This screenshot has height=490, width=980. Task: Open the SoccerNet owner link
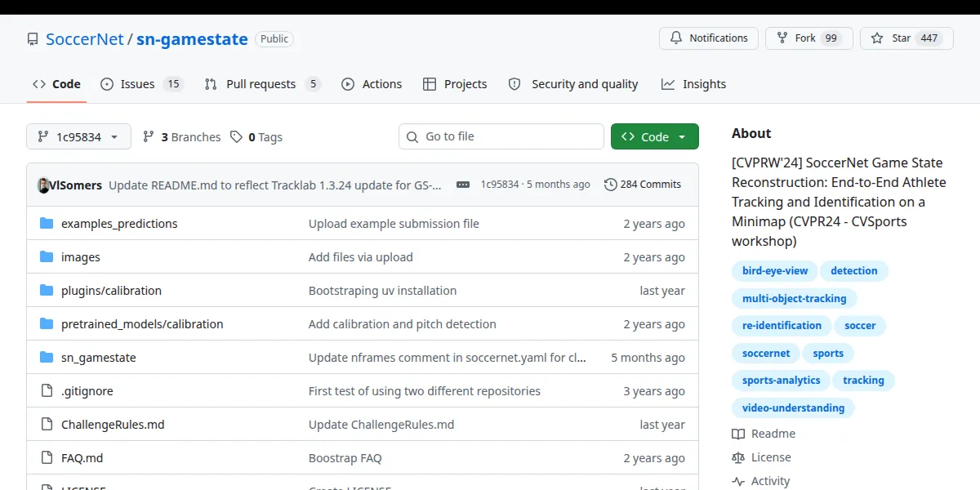coord(85,39)
